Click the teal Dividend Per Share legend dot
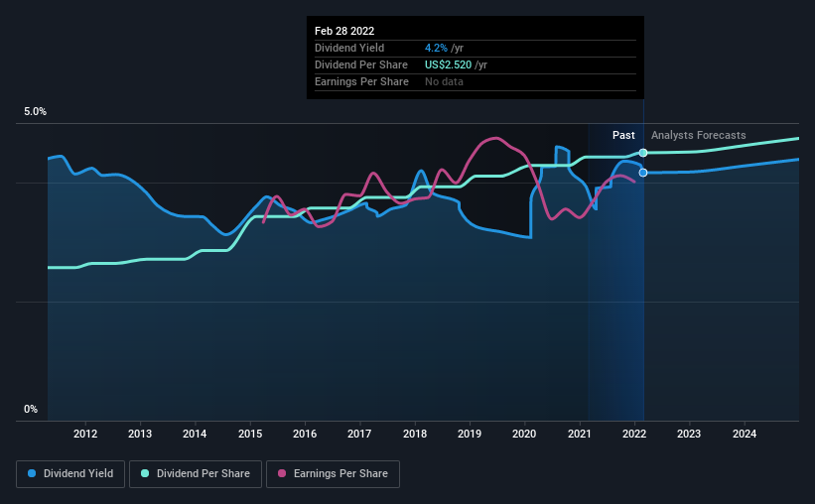This screenshot has height=504, width=815. [x=145, y=473]
